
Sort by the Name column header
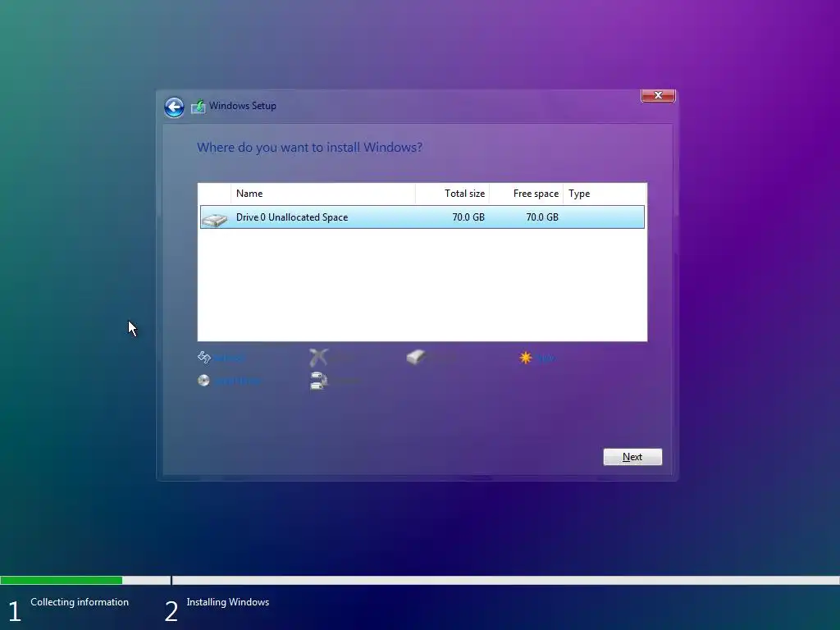(323, 194)
